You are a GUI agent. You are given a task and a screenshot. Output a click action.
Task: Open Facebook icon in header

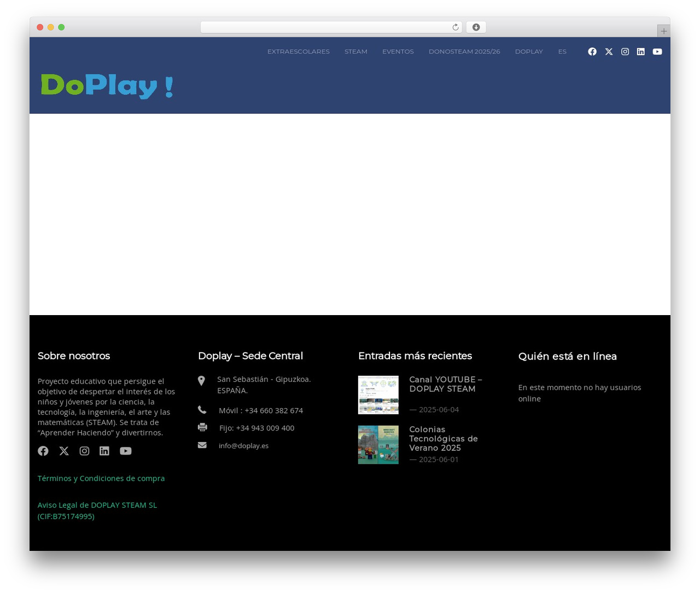pyautogui.click(x=592, y=51)
